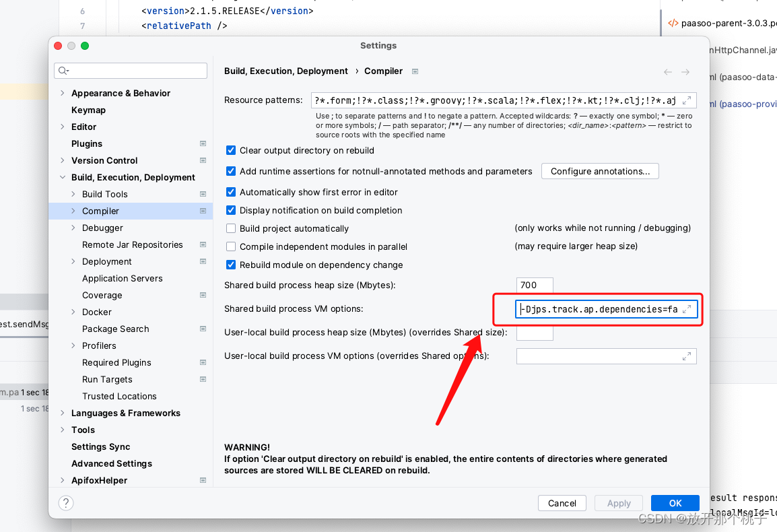Screen dimensions: 777x532
Task: Navigate forward with the right arrow
Action: [x=685, y=72]
